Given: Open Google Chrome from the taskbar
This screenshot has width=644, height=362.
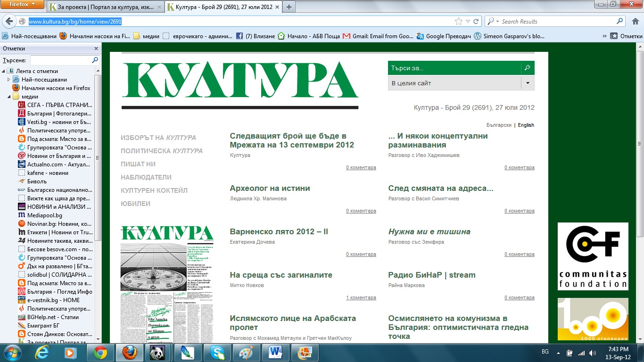Looking at the screenshot, I should (100, 353).
